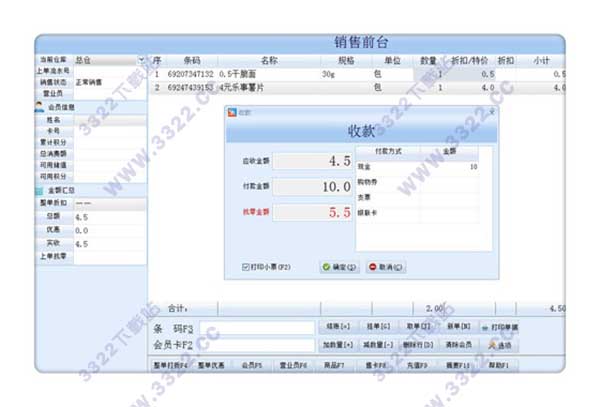Click the 取单[Z] retrieve order button
This screenshot has height=407, width=600.
[418, 327]
